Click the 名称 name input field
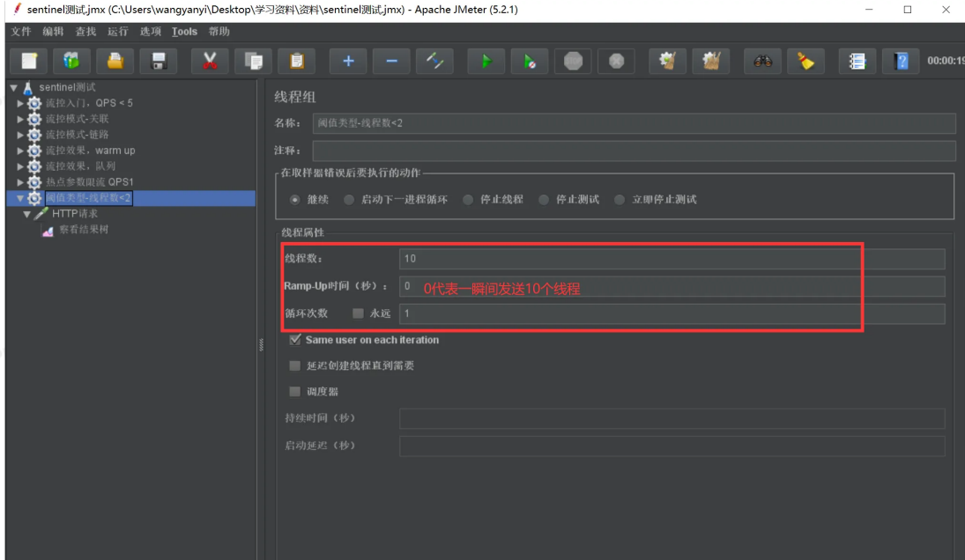Viewport: 965px width, 560px height. point(634,123)
